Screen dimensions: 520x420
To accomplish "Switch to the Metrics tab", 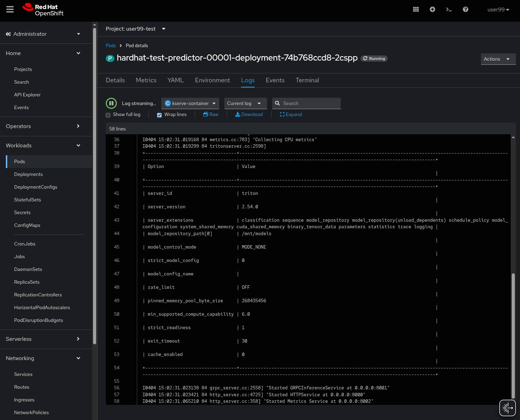I will point(146,80).
